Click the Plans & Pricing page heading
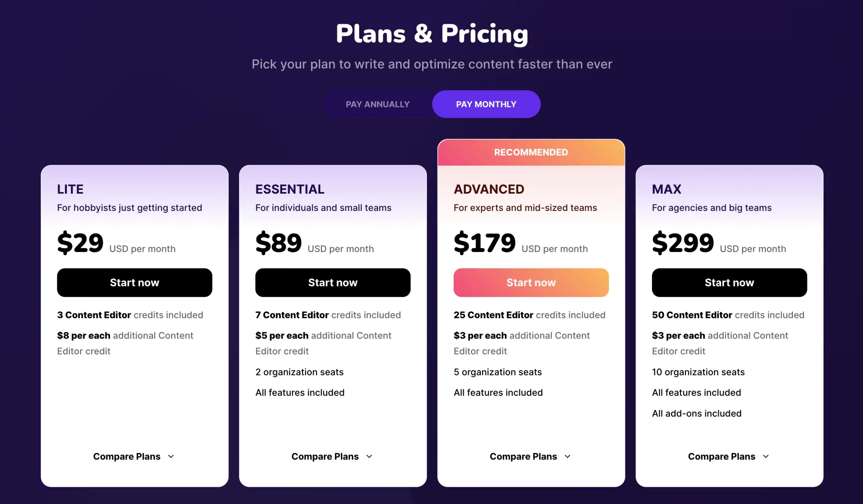This screenshot has height=504, width=863. (431, 34)
